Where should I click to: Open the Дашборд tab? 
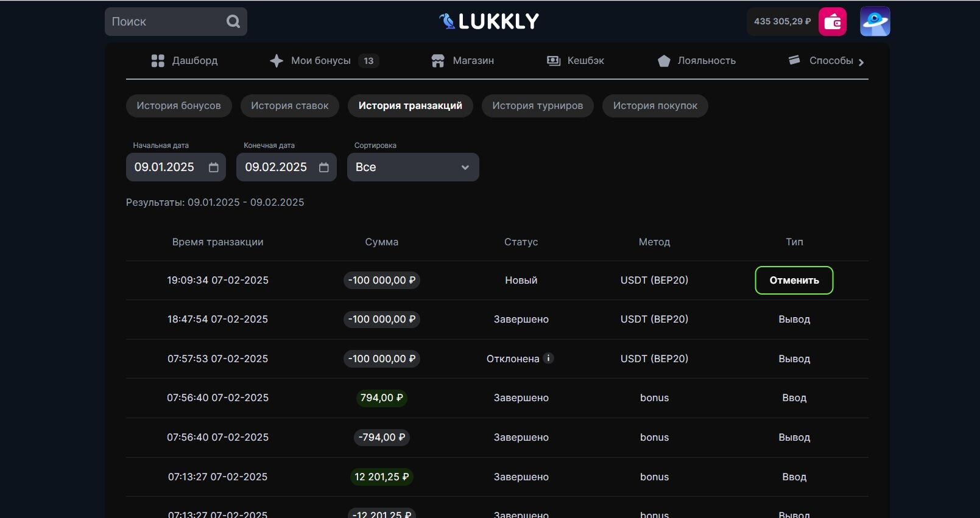pos(185,61)
